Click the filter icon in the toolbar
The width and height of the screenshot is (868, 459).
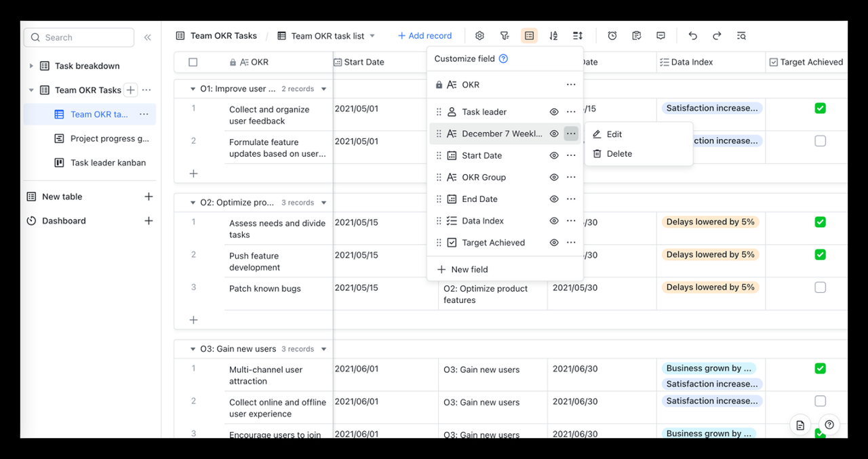[505, 36]
